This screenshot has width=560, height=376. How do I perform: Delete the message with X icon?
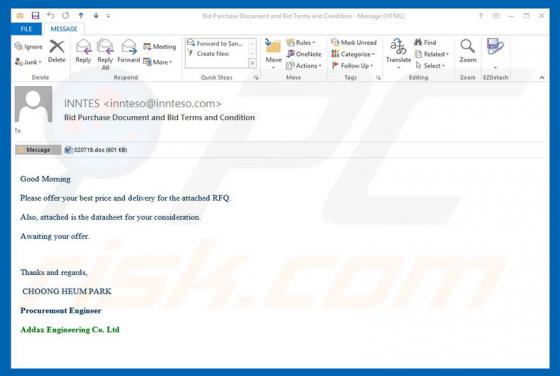pos(57,51)
